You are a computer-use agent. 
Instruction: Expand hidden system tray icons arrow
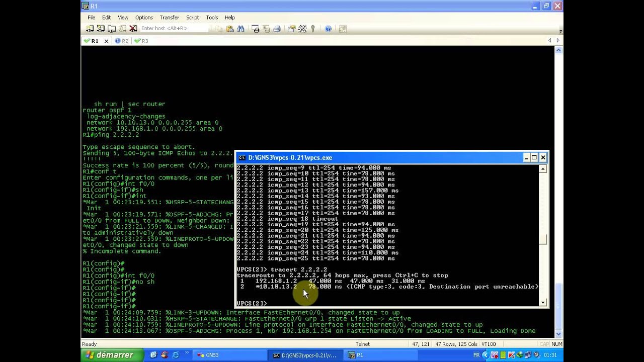(486, 355)
